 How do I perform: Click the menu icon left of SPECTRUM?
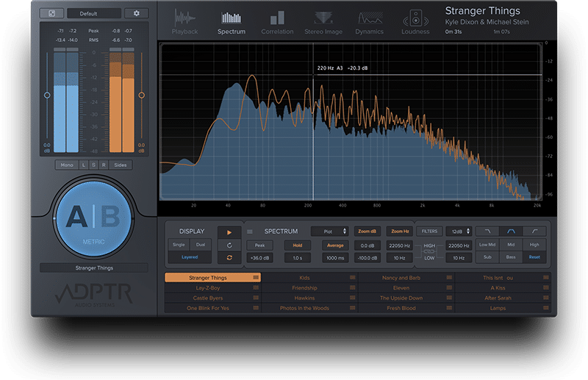click(x=250, y=232)
